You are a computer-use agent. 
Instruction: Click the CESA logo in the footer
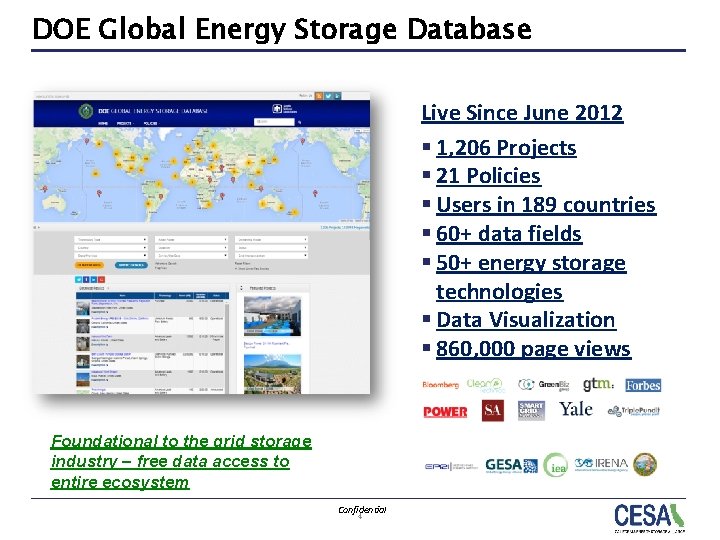click(x=649, y=517)
